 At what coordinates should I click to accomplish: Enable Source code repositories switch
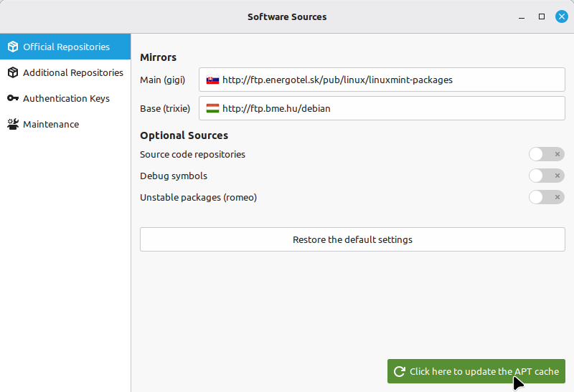click(x=546, y=154)
